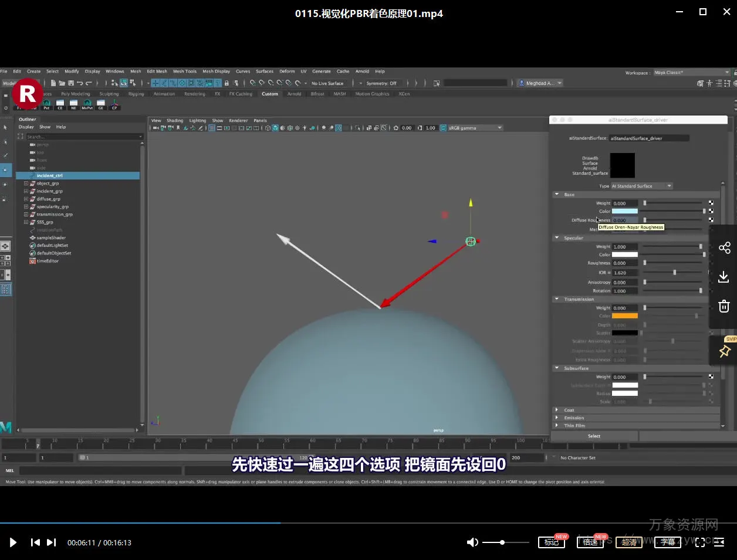The width and height of the screenshot is (737, 560).
Task: Open the Mesh Tools menu
Action: 184,72
